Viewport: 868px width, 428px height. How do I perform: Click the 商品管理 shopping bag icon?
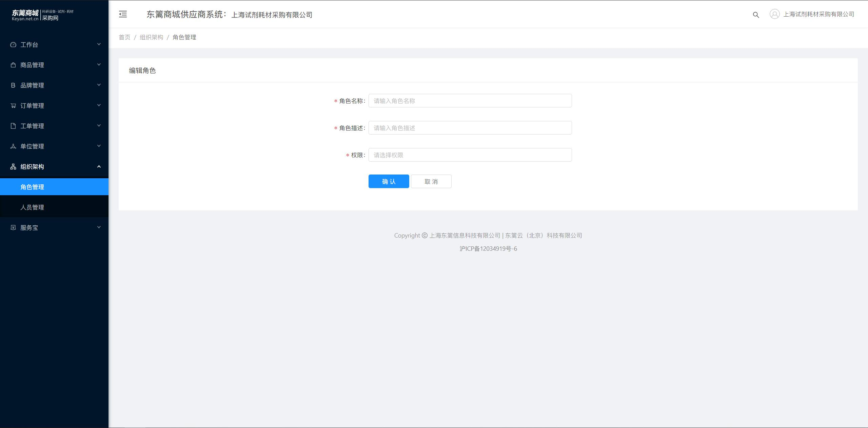(x=13, y=65)
